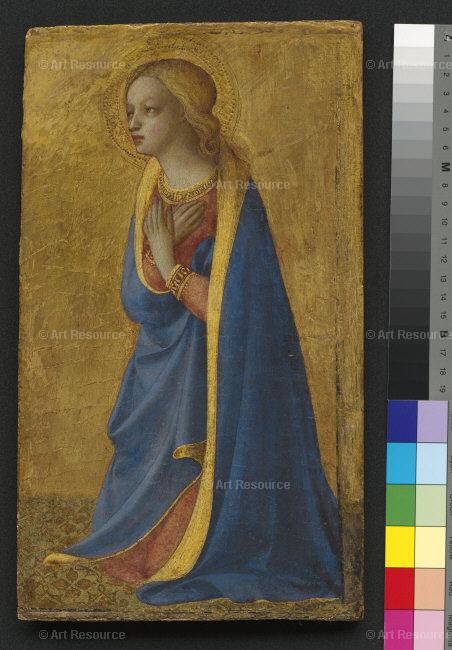Click the letter M on the ruler
This screenshot has height=650, width=452.
(x=445, y=167)
